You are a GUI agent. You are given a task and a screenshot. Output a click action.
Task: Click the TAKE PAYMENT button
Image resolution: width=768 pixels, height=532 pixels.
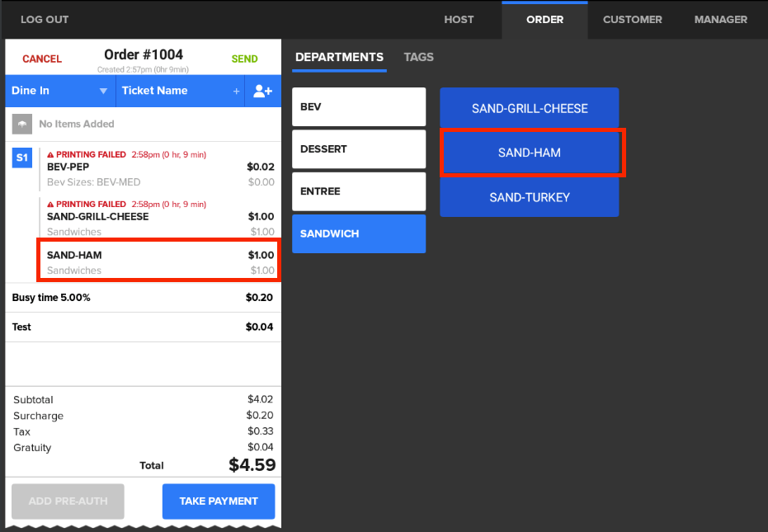pos(219,501)
